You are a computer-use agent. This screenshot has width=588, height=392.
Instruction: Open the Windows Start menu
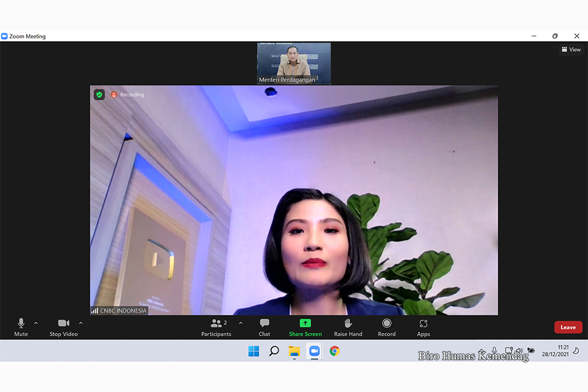click(253, 351)
